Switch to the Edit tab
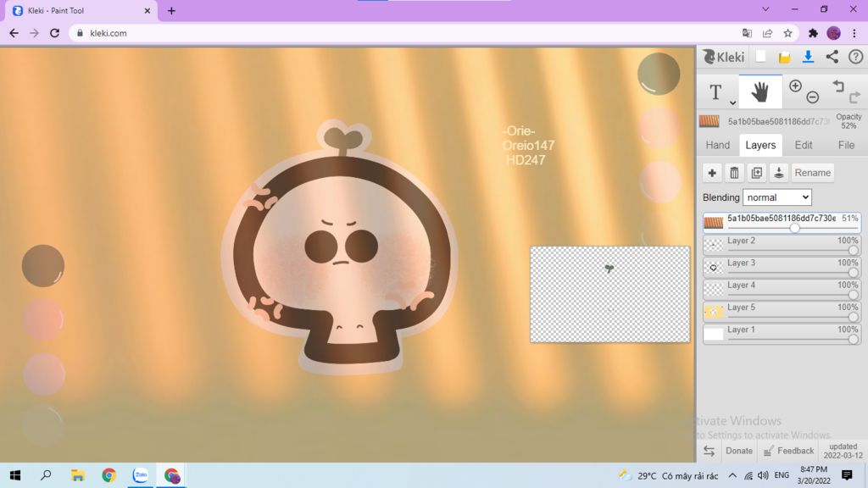 (804, 145)
